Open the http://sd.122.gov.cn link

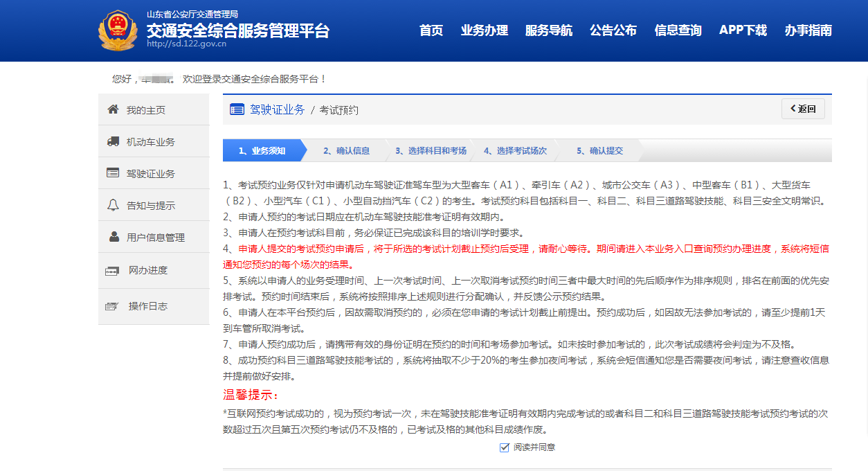coord(186,44)
